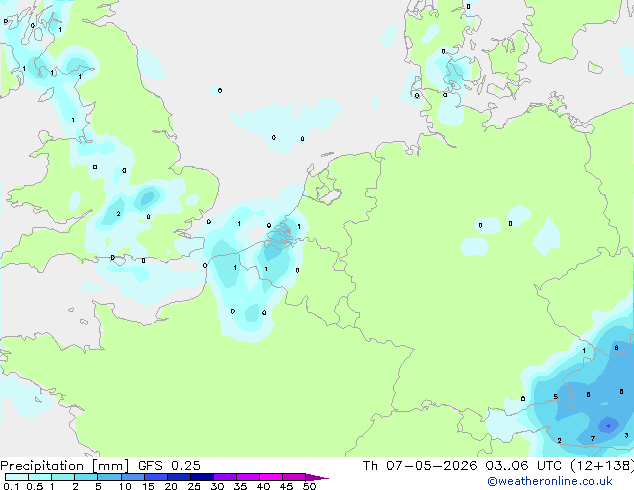Image resolution: width=634 pixels, height=490 pixels.
Task: Click the map value '7' on the map
Action: [593, 439]
